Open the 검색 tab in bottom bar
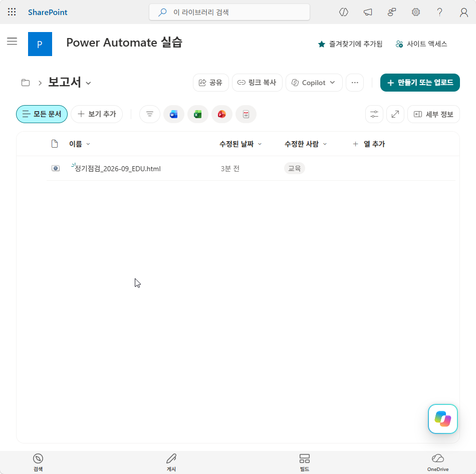 tap(38, 462)
